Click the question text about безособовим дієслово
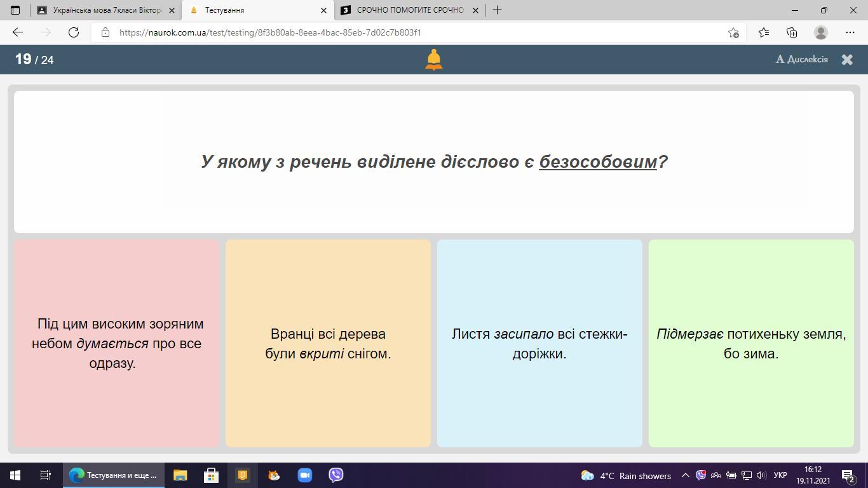 [x=434, y=161]
